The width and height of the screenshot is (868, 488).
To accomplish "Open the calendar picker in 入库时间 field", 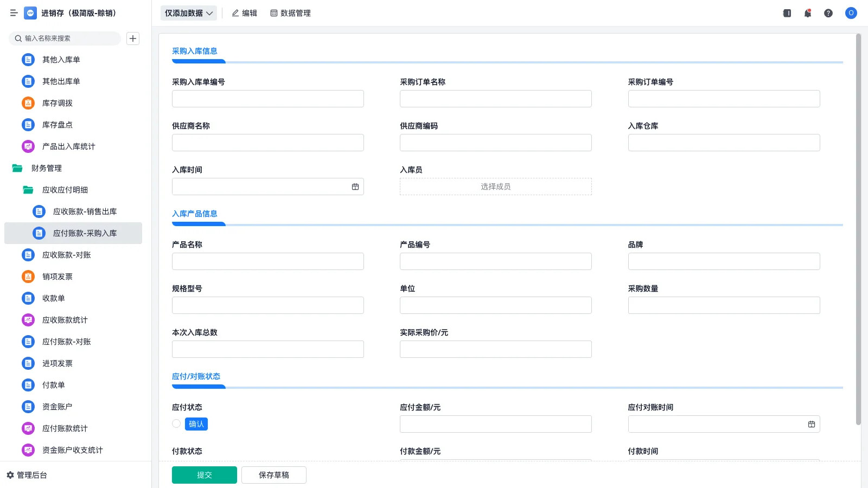I will tap(355, 186).
